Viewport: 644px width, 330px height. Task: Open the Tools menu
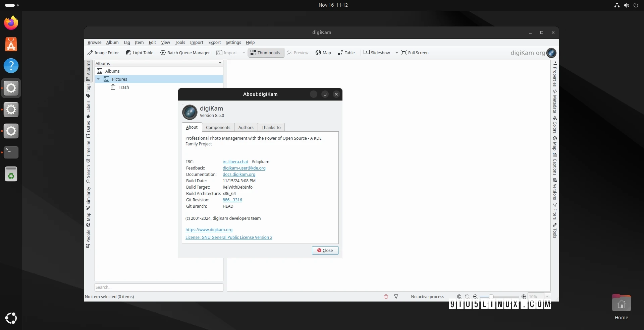tap(180, 43)
